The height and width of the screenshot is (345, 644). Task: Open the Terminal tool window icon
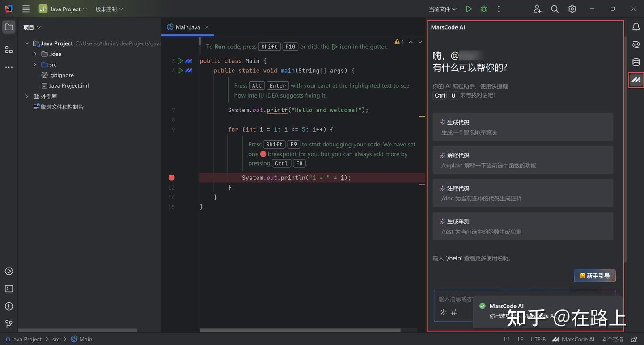[8, 289]
